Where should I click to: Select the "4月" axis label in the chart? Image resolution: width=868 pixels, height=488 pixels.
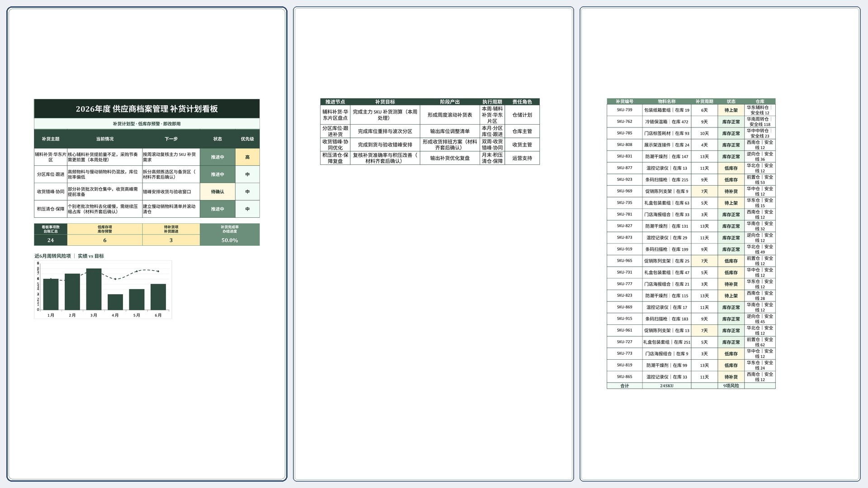pos(115,315)
